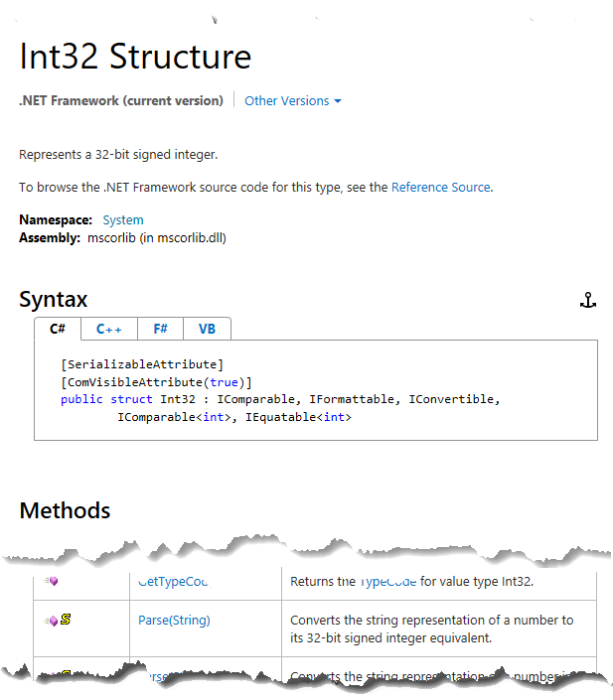Click the Methods section heading
The height and width of the screenshot is (700, 613).
coord(65,510)
